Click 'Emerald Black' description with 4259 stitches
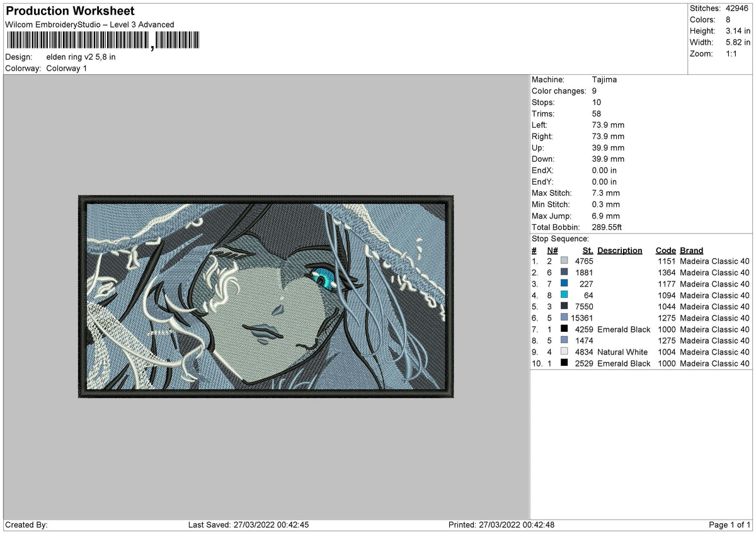756x534 pixels. [x=624, y=329]
